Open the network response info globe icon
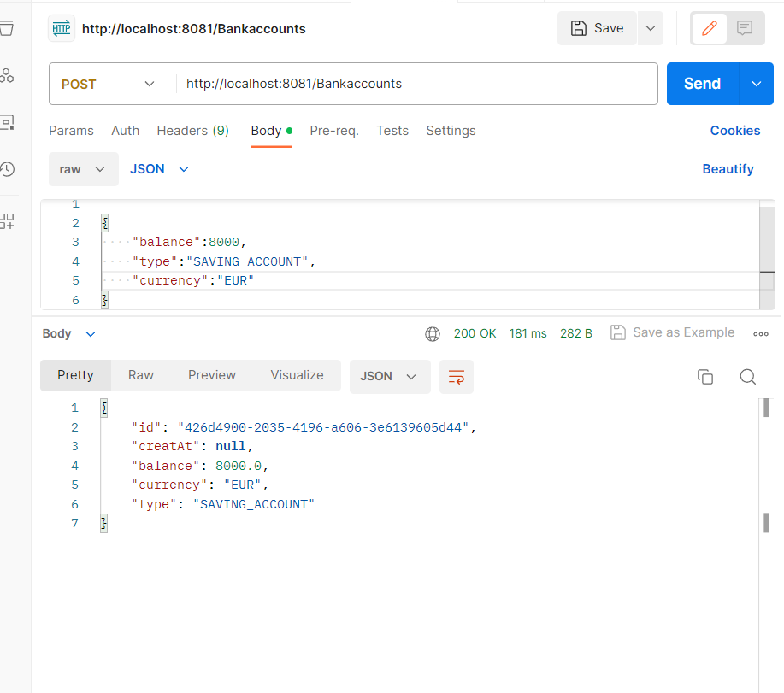This screenshot has height=693, width=784. [x=432, y=333]
